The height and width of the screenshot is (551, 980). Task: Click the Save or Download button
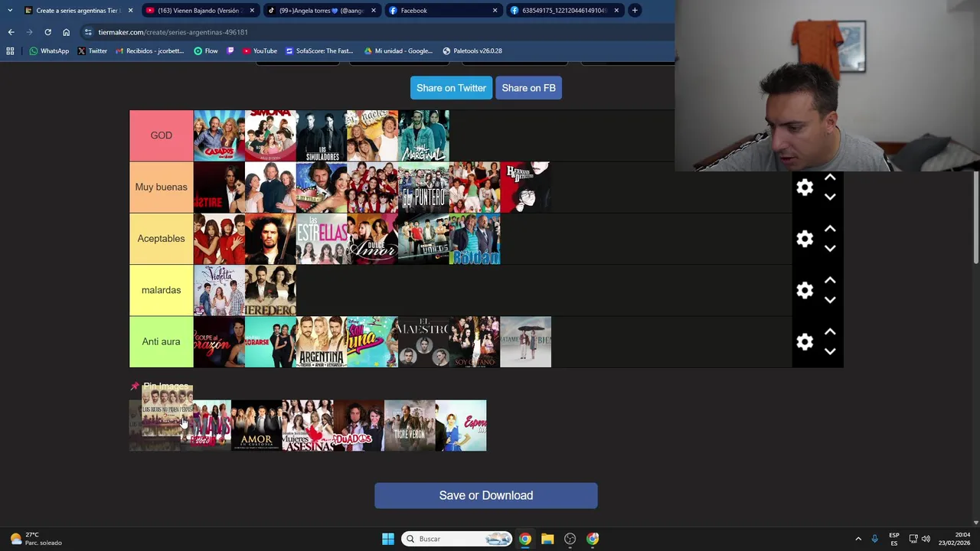[486, 495]
